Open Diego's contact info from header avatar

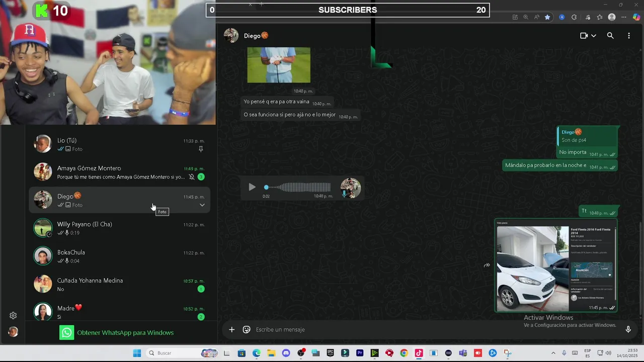(x=231, y=36)
